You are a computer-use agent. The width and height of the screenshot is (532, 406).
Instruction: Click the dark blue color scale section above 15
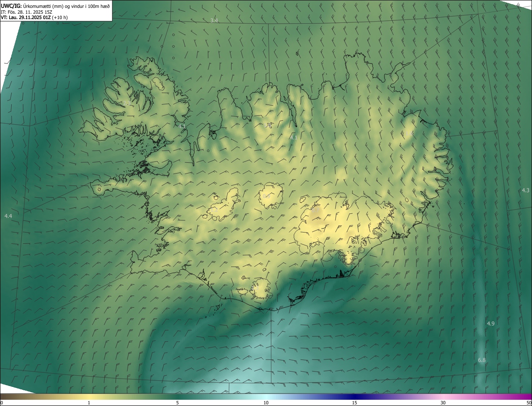[x=355, y=396]
